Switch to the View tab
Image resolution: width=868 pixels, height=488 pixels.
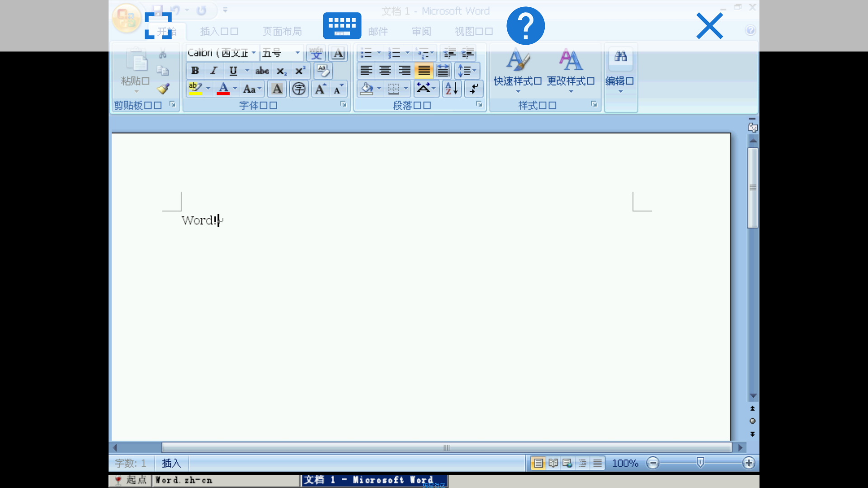point(474,31)
